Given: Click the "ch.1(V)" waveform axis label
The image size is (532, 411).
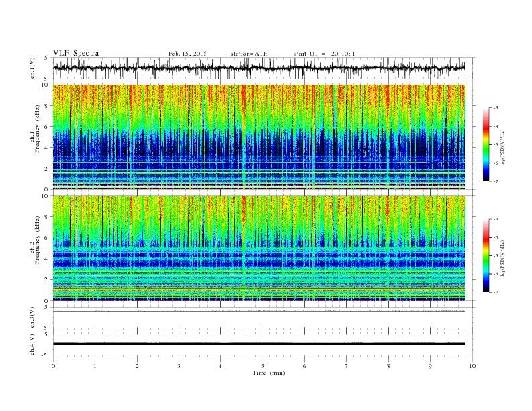Looking at the screenshot, I should [32, 68].
